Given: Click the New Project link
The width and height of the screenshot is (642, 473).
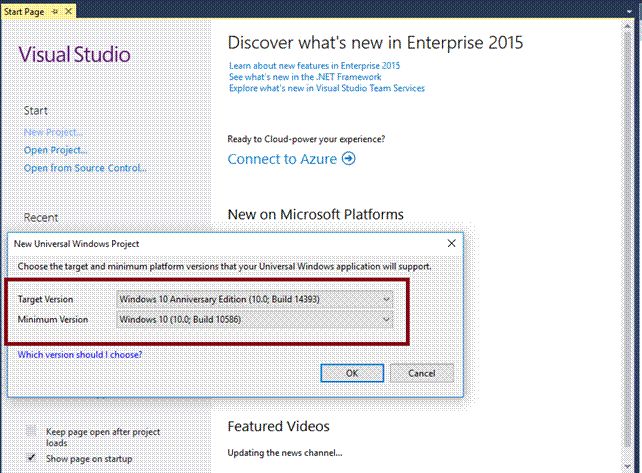Looking at the screenshot, I should (53, 132).
